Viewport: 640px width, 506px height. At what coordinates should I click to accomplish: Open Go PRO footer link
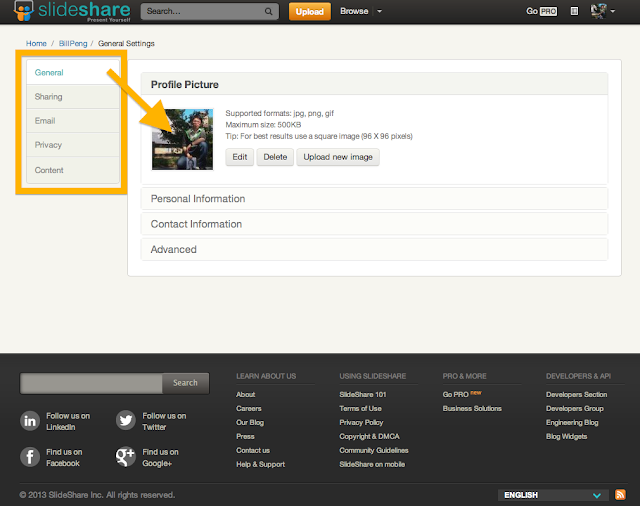tap(456, 395)
